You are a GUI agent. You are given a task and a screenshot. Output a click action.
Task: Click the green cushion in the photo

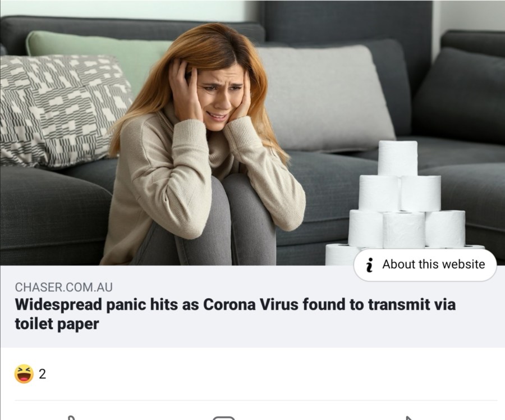[x=97, y=55]
